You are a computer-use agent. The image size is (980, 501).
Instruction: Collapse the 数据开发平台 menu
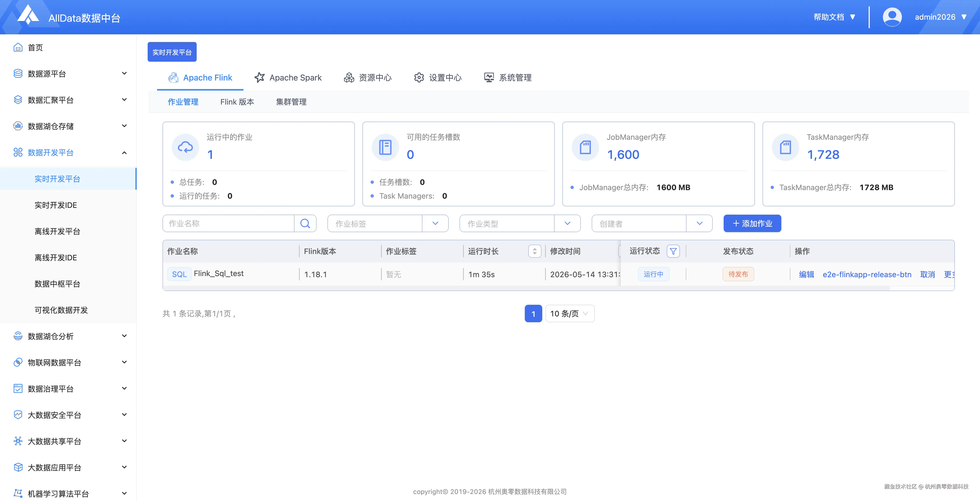click(124, 152)
